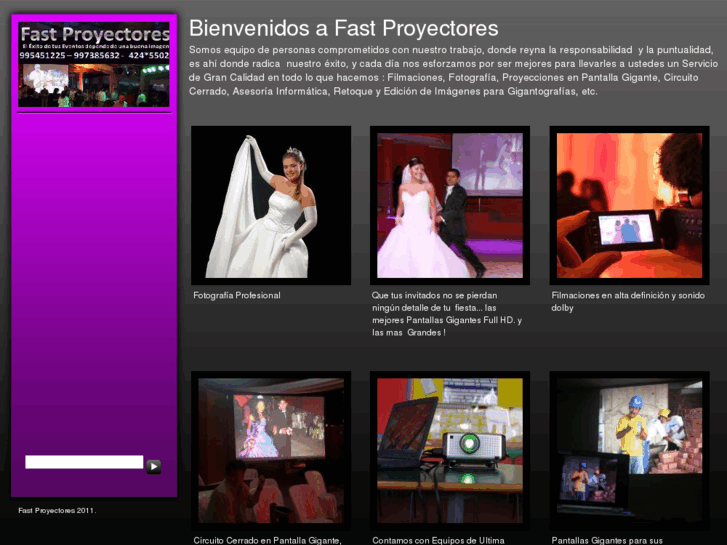Open the bride in white dress photo
The width and height of the screenshot is (727, 545).
click(271, 205)
